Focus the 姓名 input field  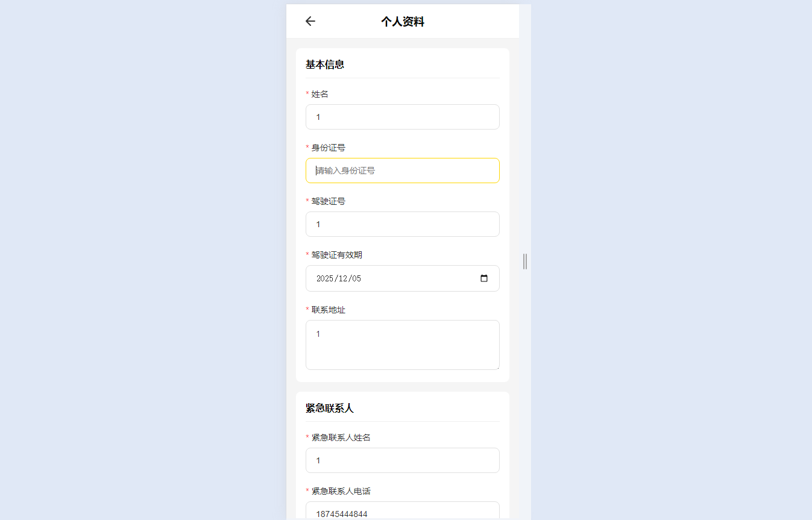pos(402,117)
